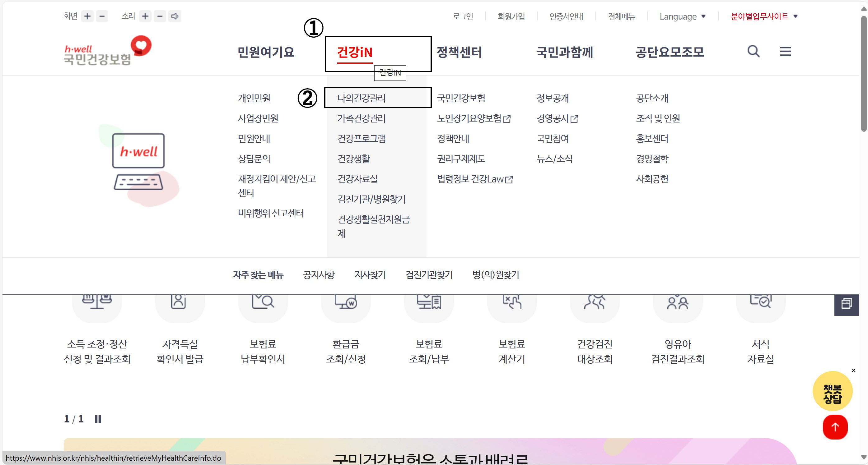
Task: Select the 경영철학 submenu item
Action: pyautogui.click(x=652, y=159)
